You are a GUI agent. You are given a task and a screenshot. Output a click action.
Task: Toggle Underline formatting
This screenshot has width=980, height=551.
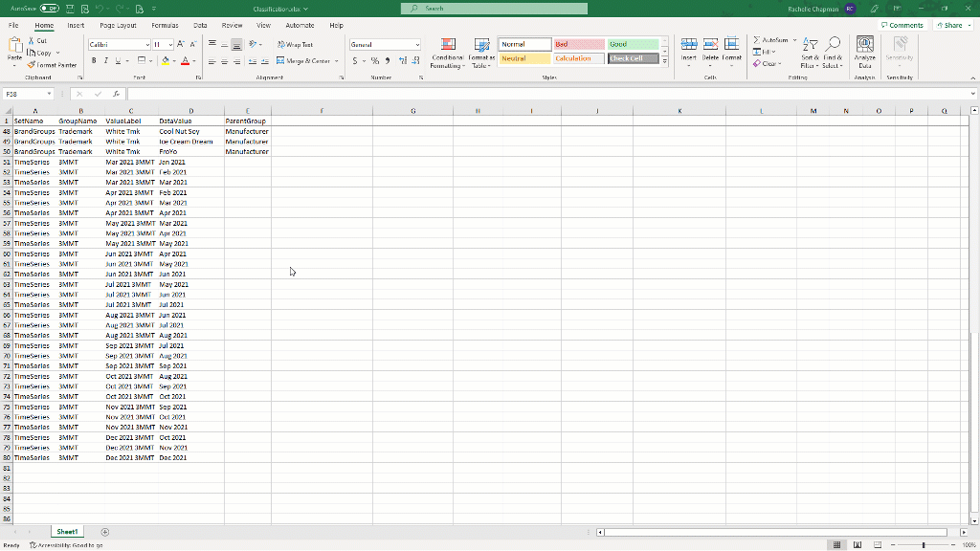tap(118, 61)
